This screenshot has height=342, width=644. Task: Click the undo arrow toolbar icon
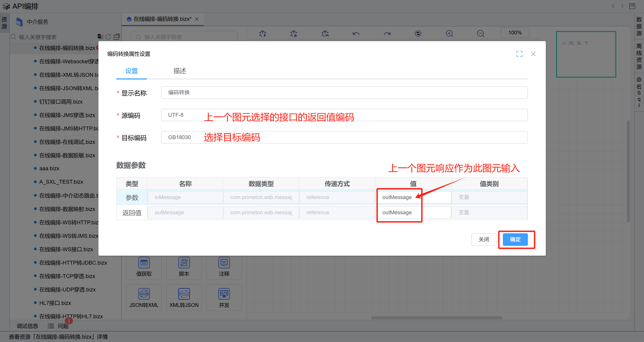(356, 34)
